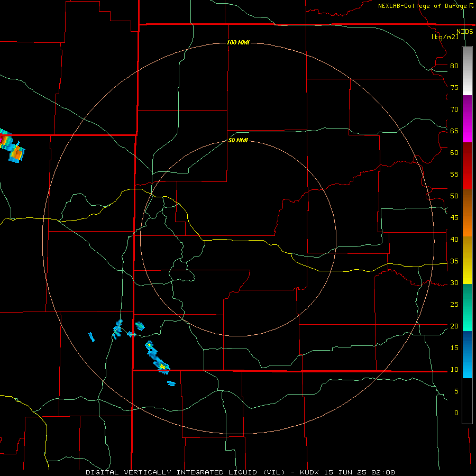
Task: Pick the yellow segment of the color bar
Action: point(467,260)
